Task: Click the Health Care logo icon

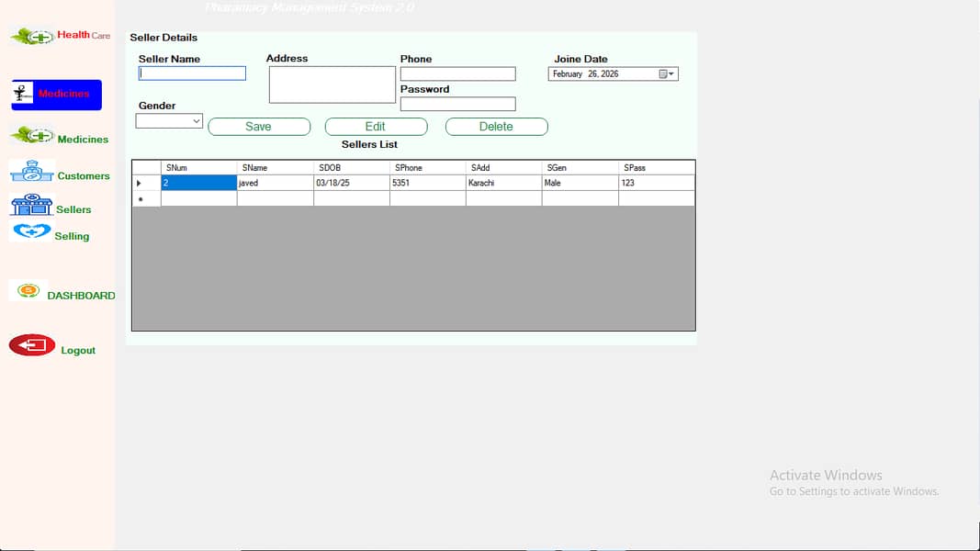Action: point(32,36)
